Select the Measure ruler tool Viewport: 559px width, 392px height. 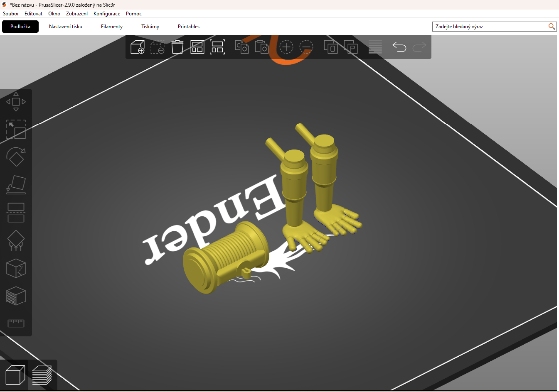tap(16, 323)
